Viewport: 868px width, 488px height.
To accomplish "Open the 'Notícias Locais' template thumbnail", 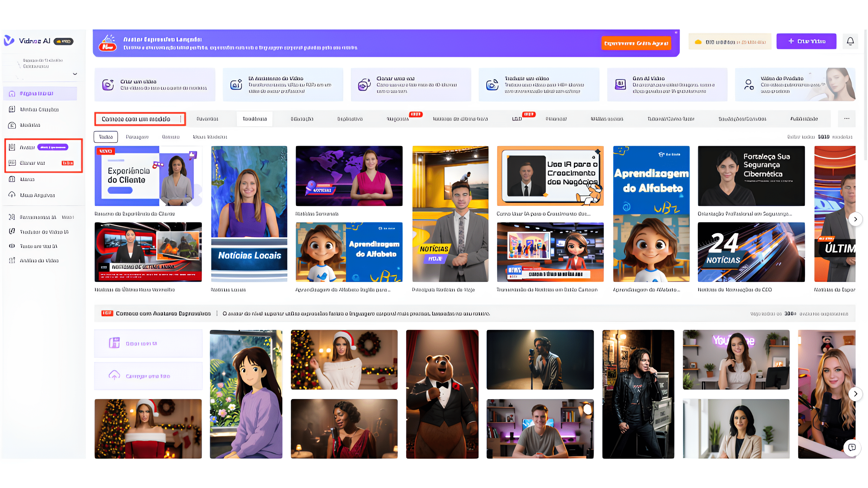I will 249,214.
